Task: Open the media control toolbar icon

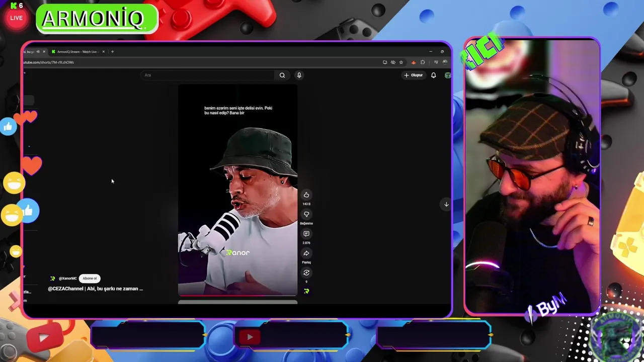Action: (436, 62)
